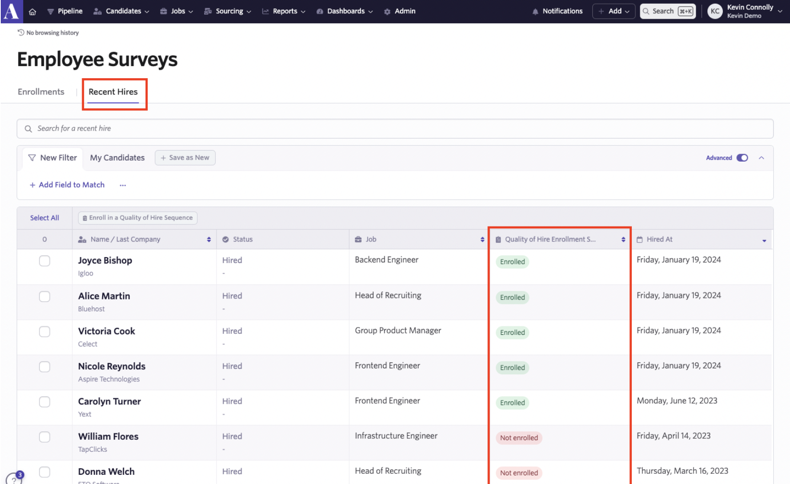The image size is (790, 484).
Task: Open Alice Martin's candidate profile
Action: pyautogui.click(x=104, y=296)
